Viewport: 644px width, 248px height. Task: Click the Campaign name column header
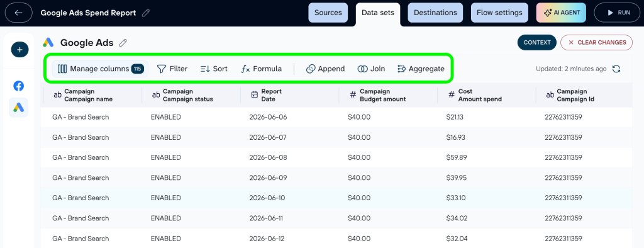[93, 95]
